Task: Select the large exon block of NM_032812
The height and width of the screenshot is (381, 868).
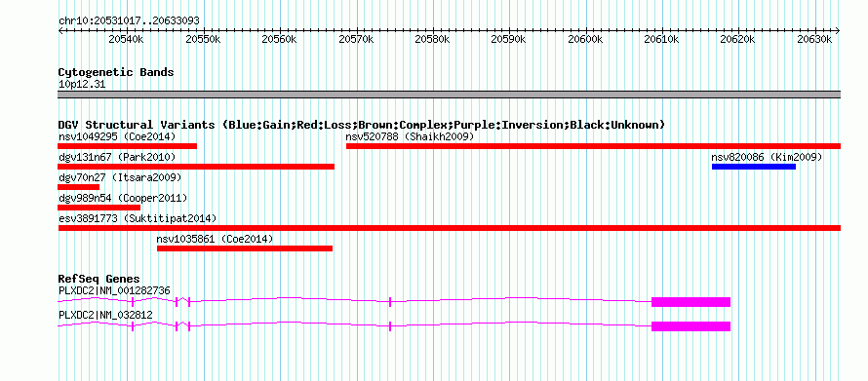Action: [690, 326]
